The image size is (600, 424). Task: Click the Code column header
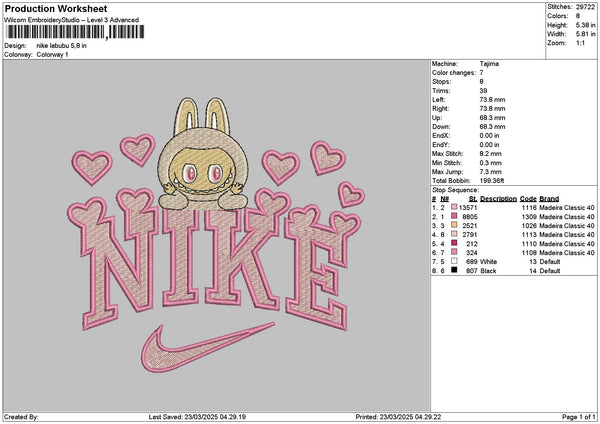click(x=528, y=198)
